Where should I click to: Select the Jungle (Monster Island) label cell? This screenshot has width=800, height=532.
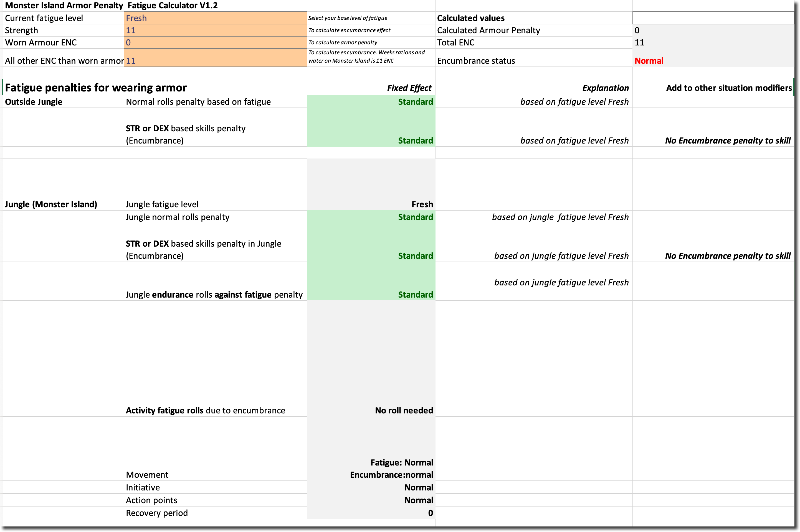51,204
